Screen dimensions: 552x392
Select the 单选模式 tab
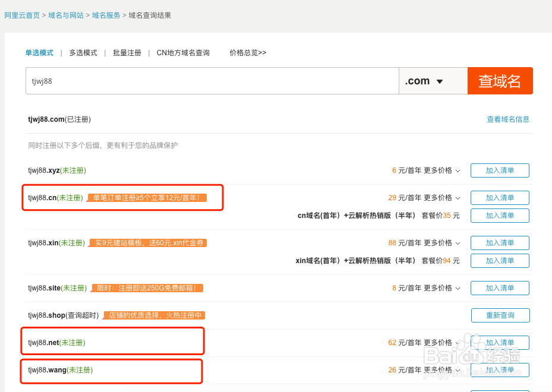point(39,53)
